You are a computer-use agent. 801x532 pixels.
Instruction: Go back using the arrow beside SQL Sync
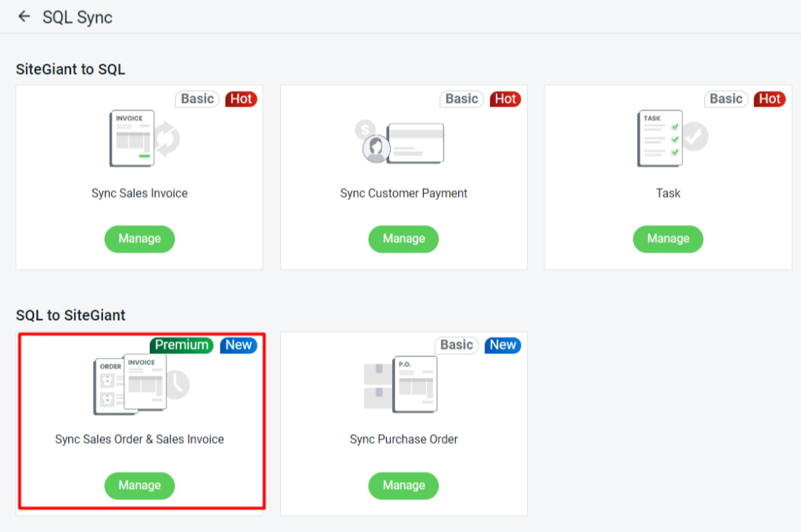[x=24, y=17]
